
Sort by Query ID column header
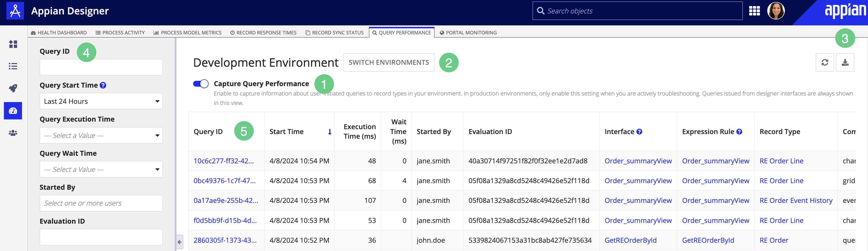click(208, 132)
